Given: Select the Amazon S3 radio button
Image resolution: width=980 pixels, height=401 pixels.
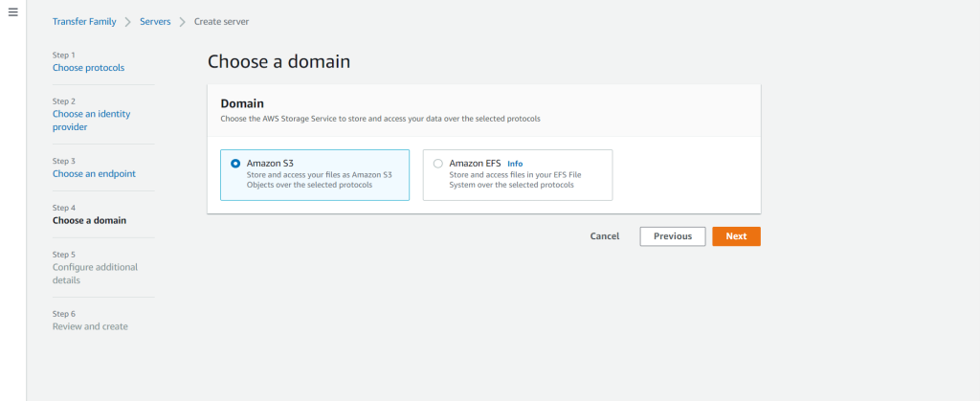Looking at the screenshot, I should 235,164.
